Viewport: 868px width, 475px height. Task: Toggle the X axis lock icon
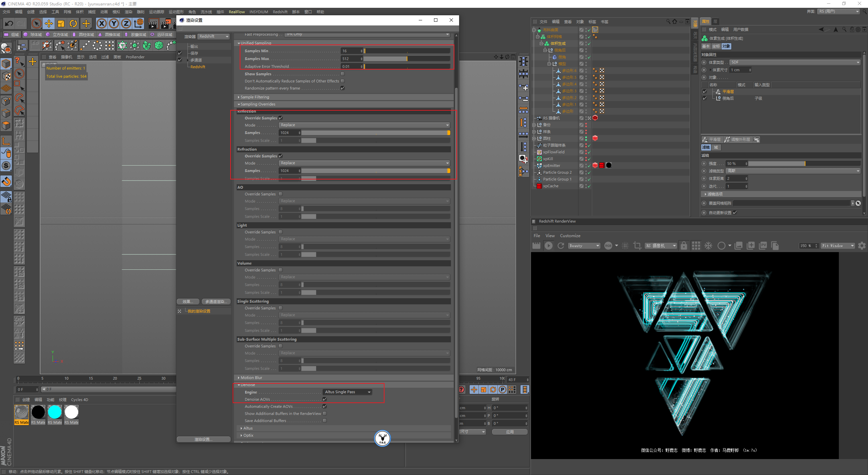(101, 23)
